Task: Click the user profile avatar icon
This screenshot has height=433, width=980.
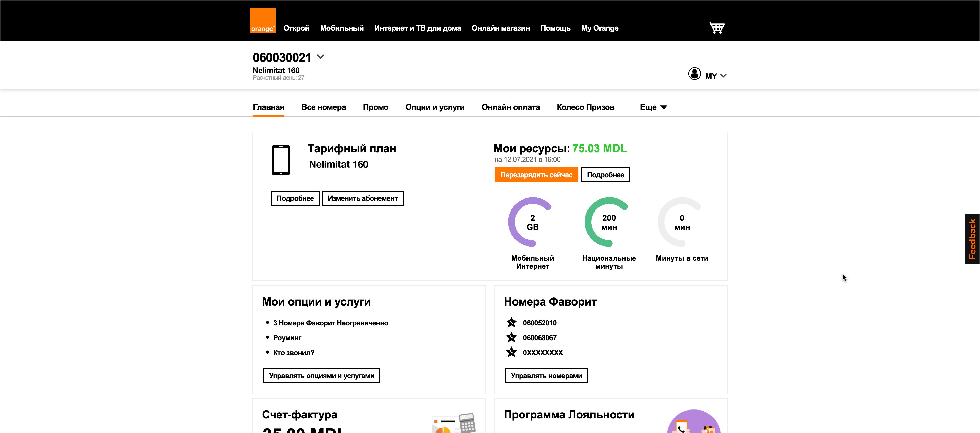Action: click(694, 74)
